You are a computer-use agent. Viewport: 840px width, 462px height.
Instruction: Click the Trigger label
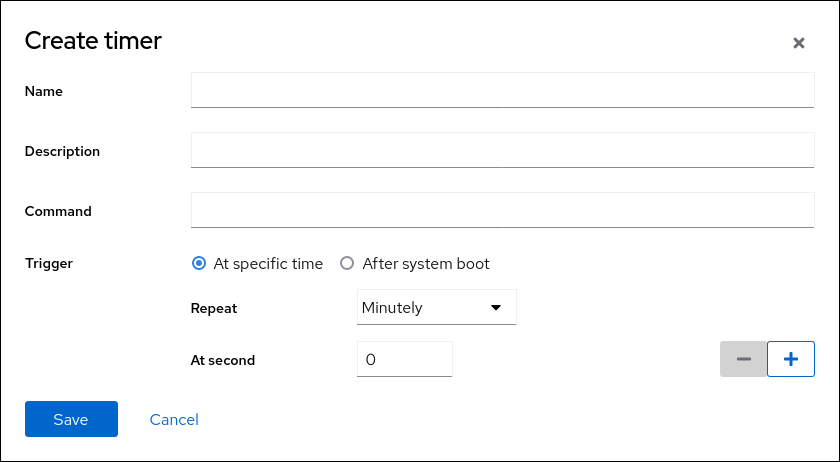pos(49,264)
